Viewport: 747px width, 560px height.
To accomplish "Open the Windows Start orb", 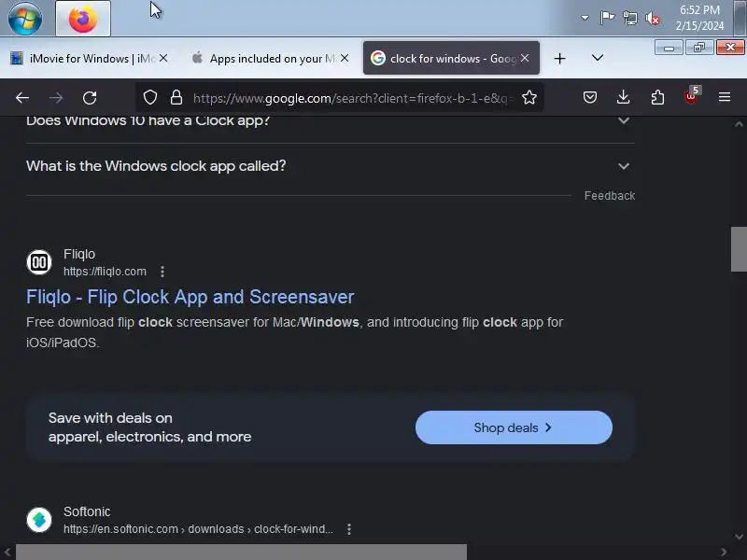I will 25,19.
